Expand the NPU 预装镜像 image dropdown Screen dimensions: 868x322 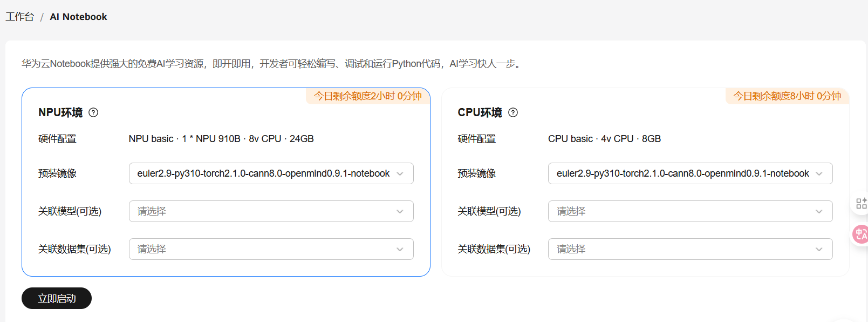tap(271, 173)
